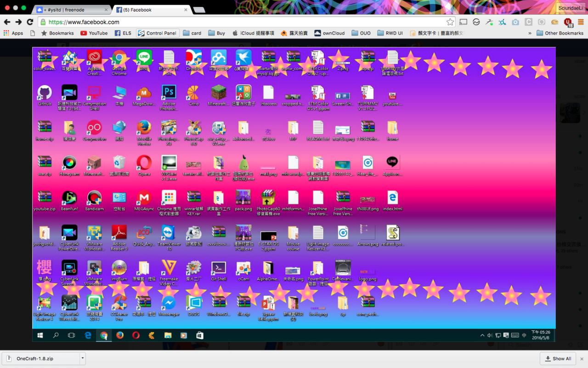Open the CCleaner Pro desktop icon
The height and width of the screenshot is (368, 588).
pos(119,304)
